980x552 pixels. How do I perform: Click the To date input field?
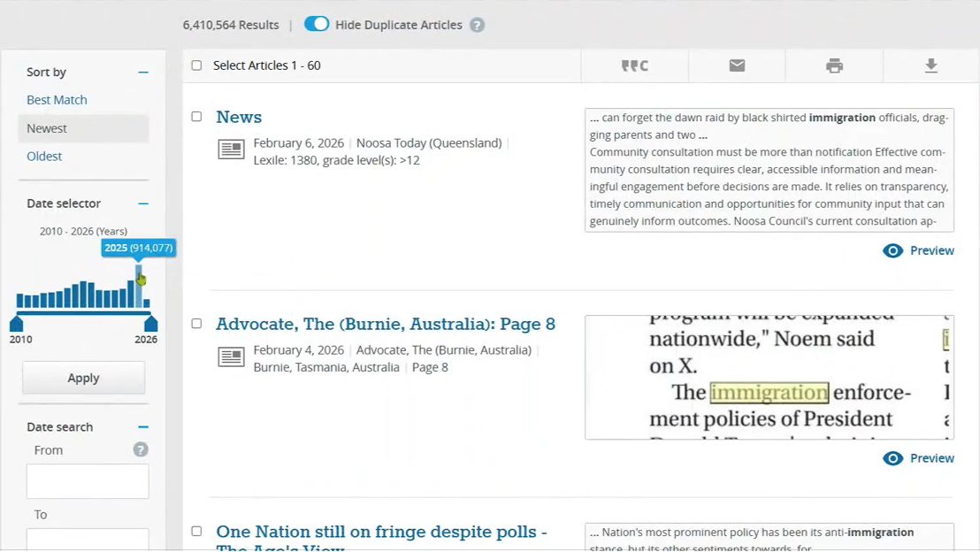[88, 540]
